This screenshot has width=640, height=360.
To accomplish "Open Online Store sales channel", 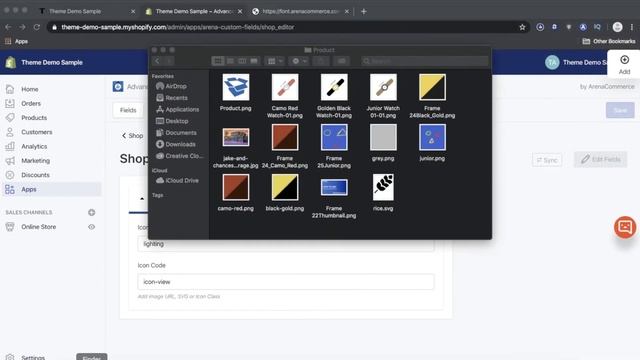I will (38, 227).
